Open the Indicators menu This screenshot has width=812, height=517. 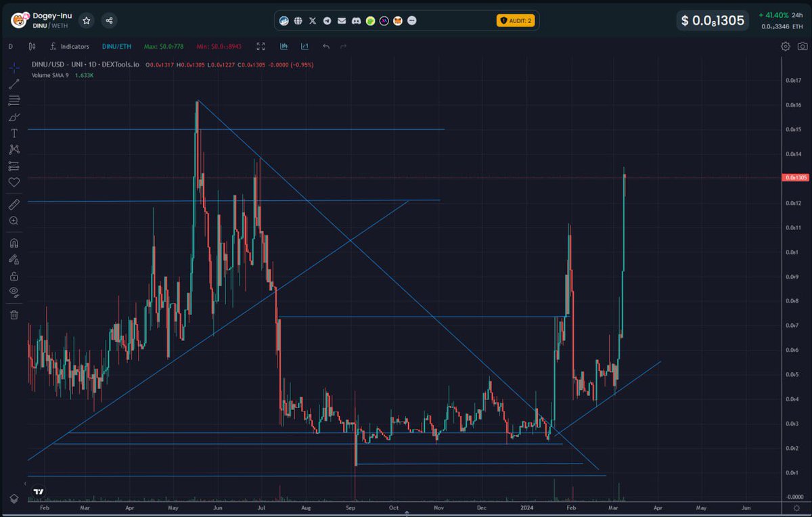[70, 46]
